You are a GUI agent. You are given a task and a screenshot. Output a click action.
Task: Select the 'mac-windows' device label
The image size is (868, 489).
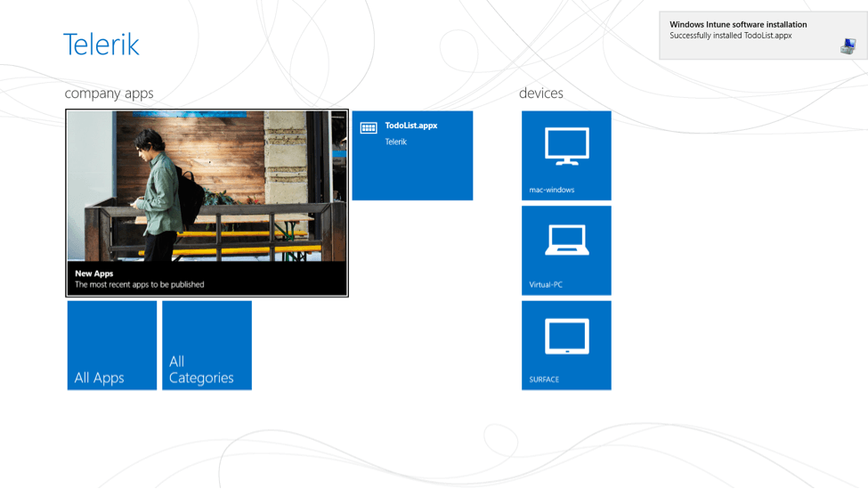tap(552, 190)
